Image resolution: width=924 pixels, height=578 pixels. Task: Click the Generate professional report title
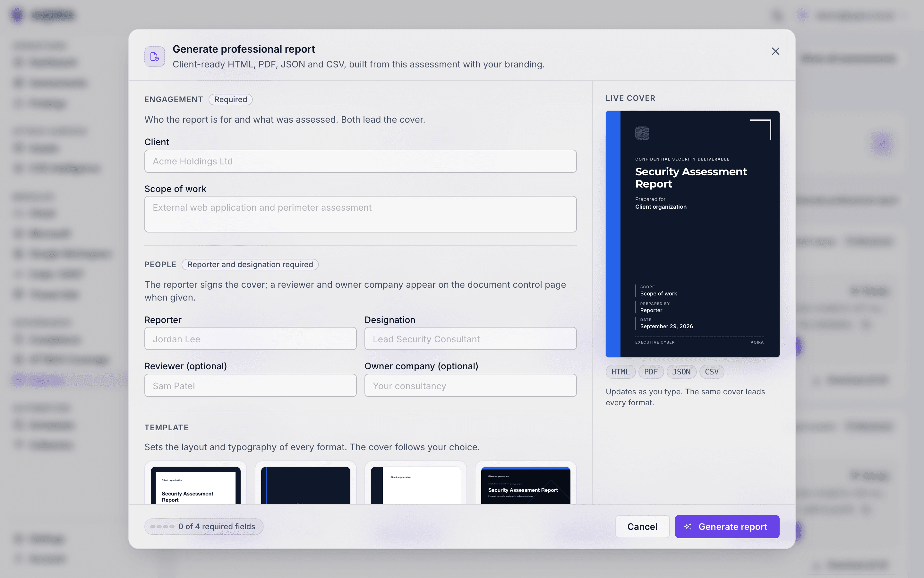click(x=244, y=49)
